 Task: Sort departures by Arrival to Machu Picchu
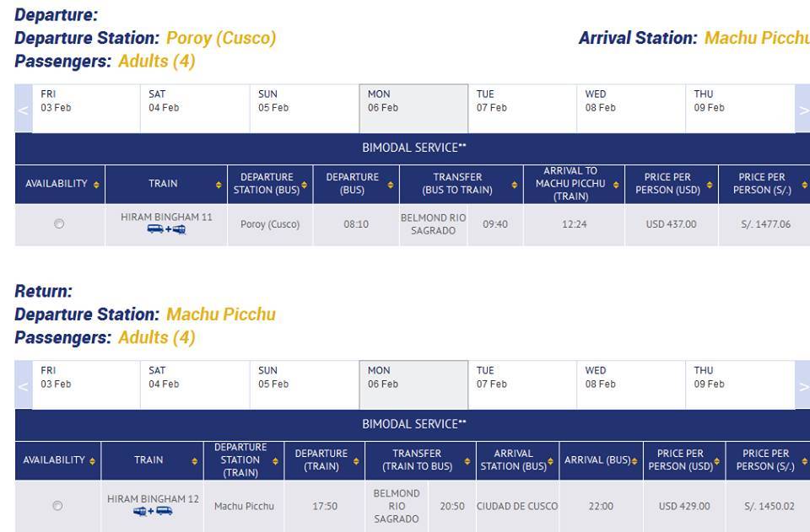pyautogui.click(x=616, y=184)
